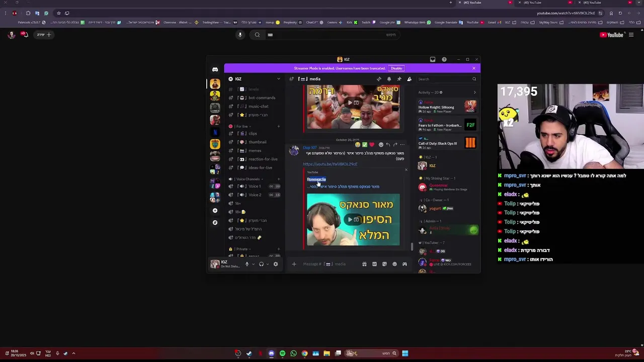Image resolution: width=644 pixels, height=362 pixels.
Task: Collapse the Private category
Action: pyautogui.click(x=239, y=249)
